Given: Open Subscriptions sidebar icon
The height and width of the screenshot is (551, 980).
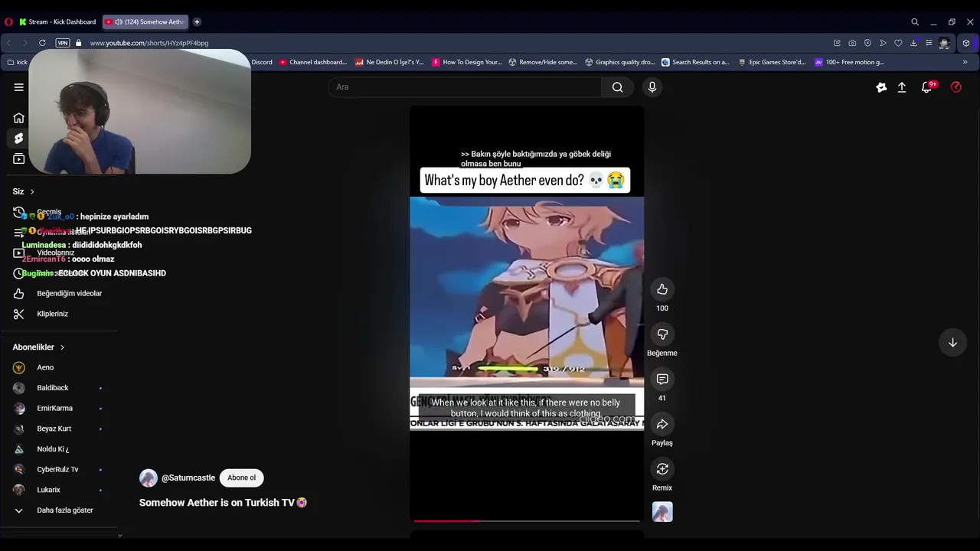Looking at the screenshot, I should coord(18,158).
